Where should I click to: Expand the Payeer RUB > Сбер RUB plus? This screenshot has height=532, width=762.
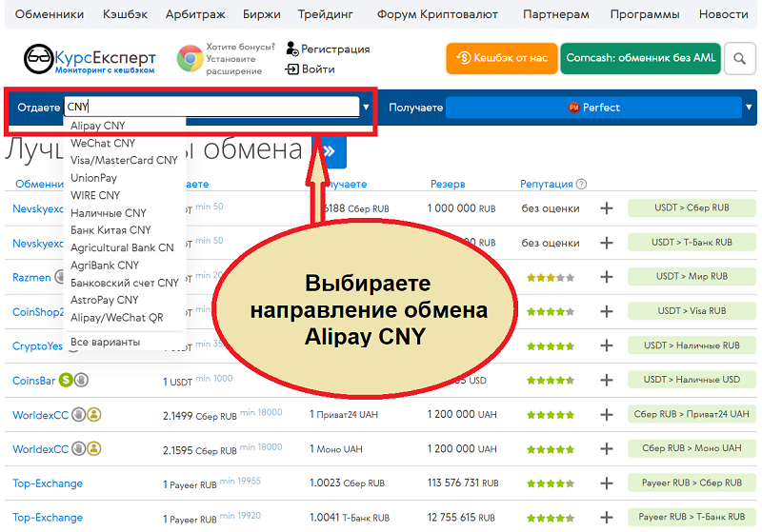(x=606, y=483)
